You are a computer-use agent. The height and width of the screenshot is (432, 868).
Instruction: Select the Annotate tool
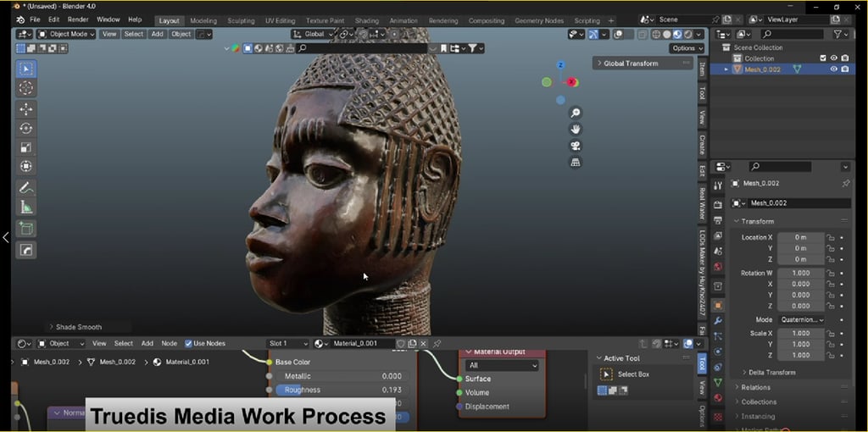point(26,187)
